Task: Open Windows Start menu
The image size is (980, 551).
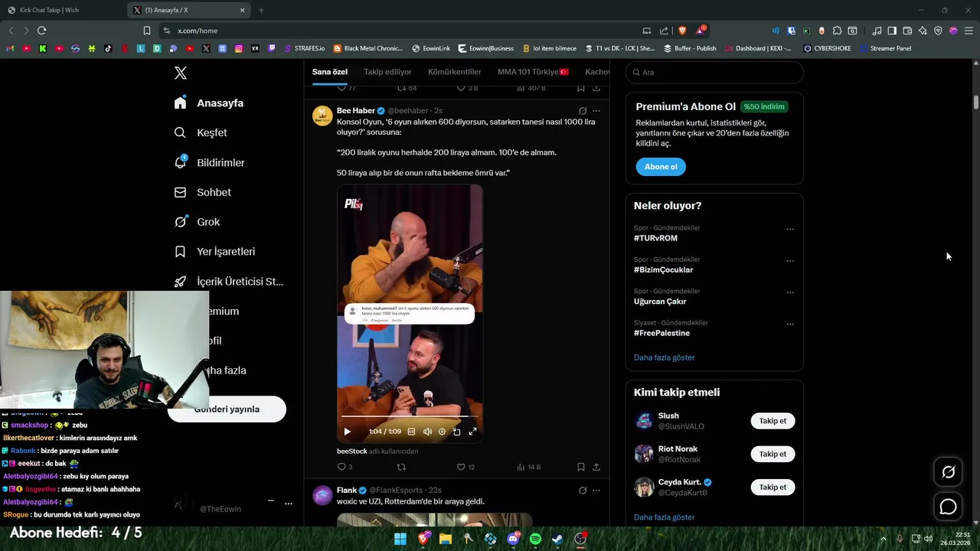Action: point(400,539)
